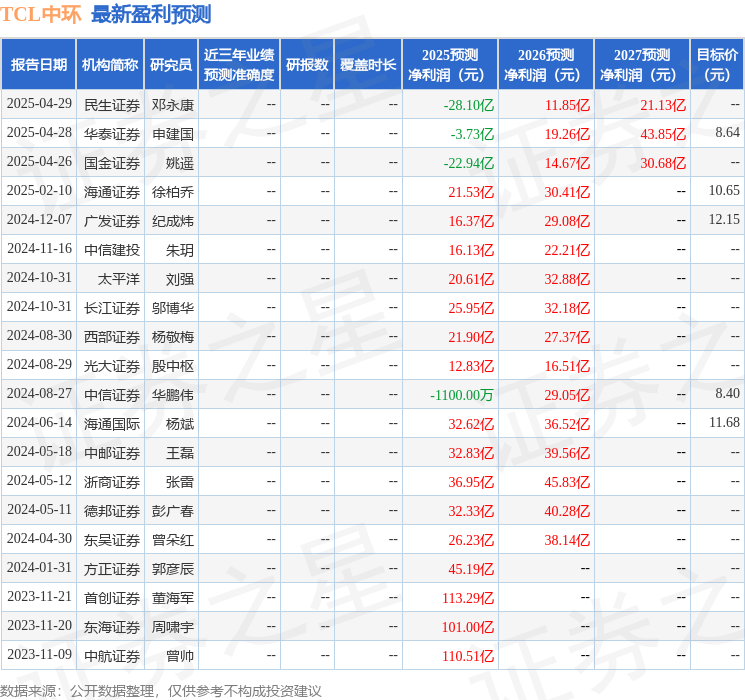Click the 机构简称 column header
The height and width of the screenshot is (700, 745).
[110, 65]
